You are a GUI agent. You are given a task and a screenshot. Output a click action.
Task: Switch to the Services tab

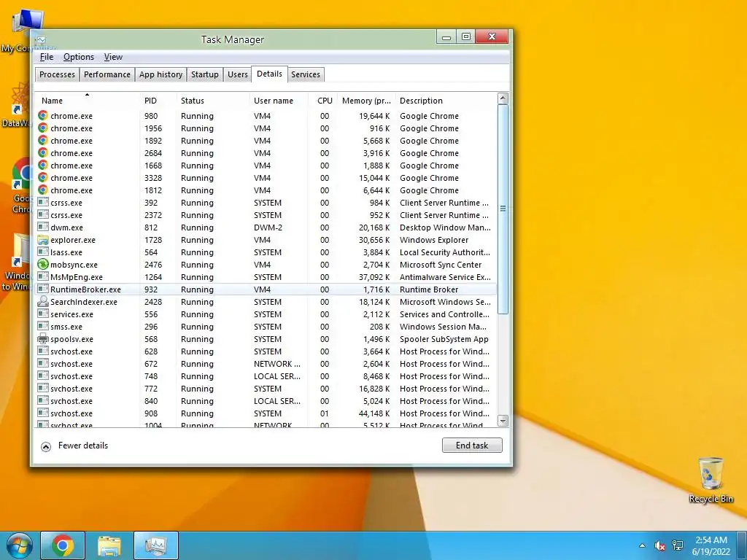[306, 75]
